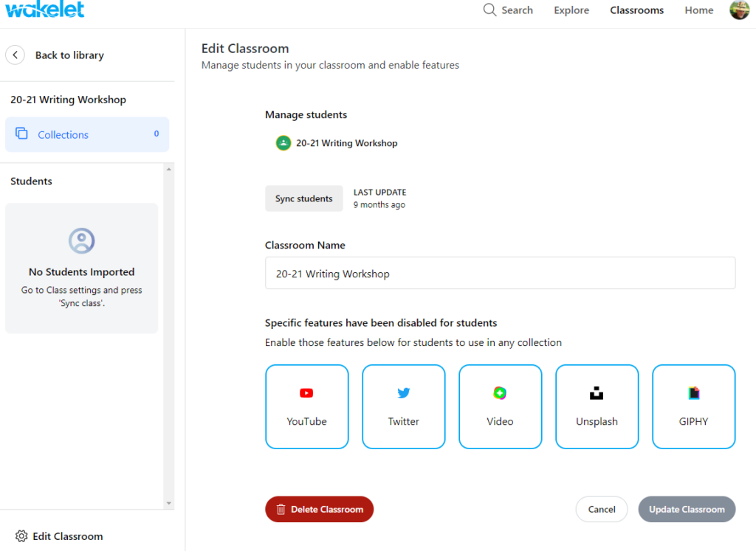The image size is (756, 551).
Task: Click the red YouTube logo icon
Action: (x=306, y=393)
